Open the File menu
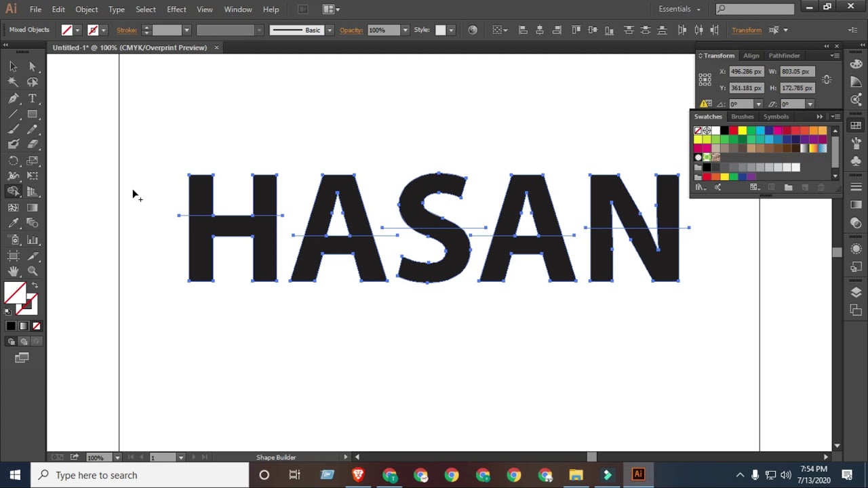 point(35,9)
